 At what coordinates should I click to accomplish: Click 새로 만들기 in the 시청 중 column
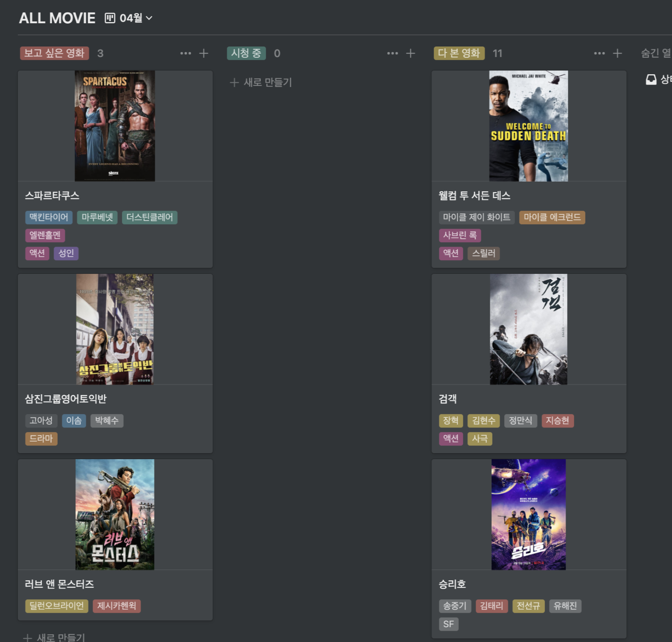pyautogui.click(x=261, y=82)
